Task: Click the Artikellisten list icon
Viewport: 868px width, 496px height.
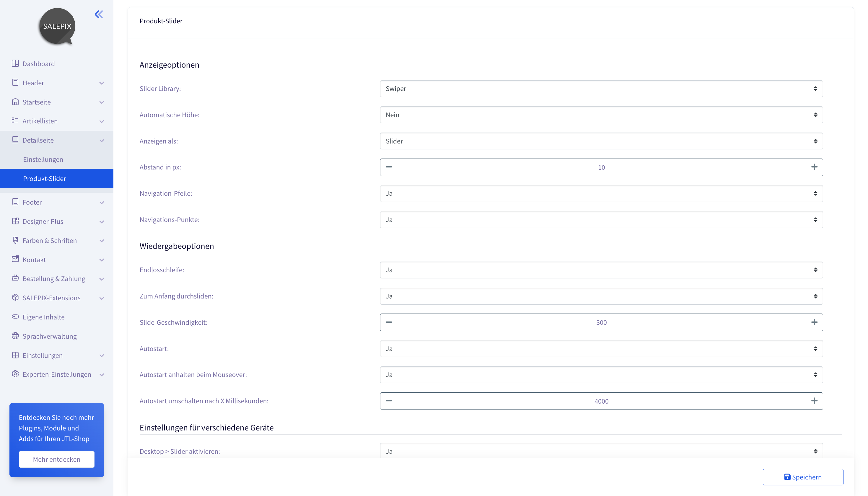Action: [x=15, y=120]
